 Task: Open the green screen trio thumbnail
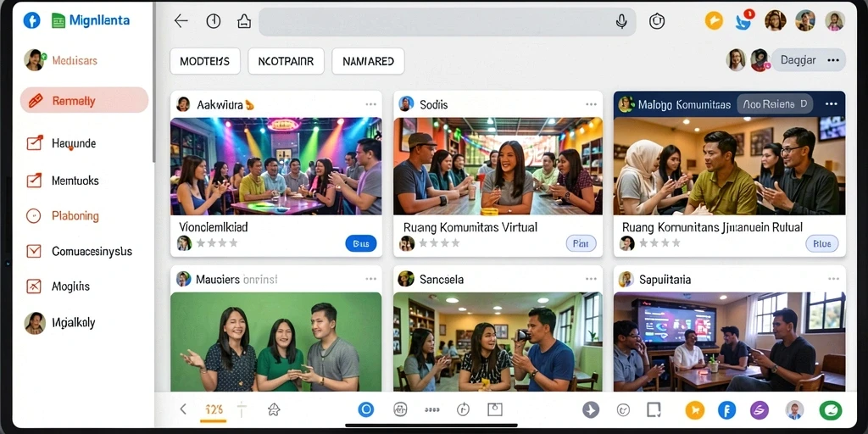[x=275, y=342]
